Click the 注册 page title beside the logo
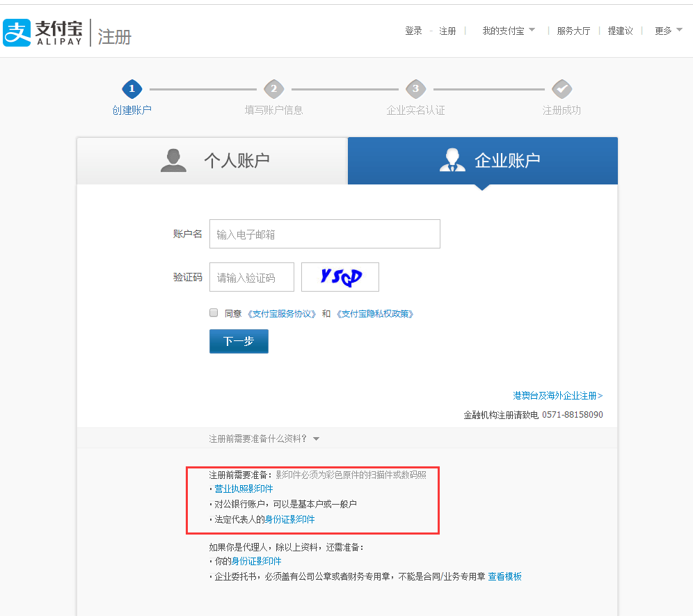The height and width of the screenshot is (616, 693). 115,37
